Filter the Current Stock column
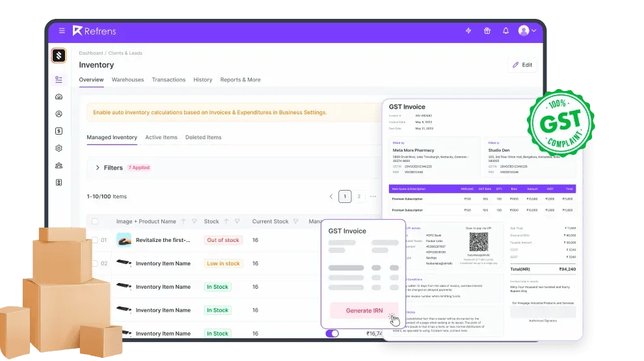The height and width of the screenshot is (361, 644). (295, 221)
